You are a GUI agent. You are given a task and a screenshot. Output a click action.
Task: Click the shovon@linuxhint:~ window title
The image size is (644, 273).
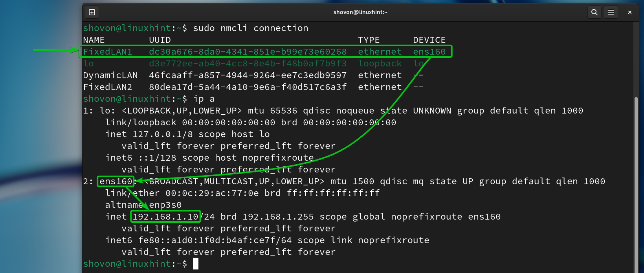tap(360, 12)
